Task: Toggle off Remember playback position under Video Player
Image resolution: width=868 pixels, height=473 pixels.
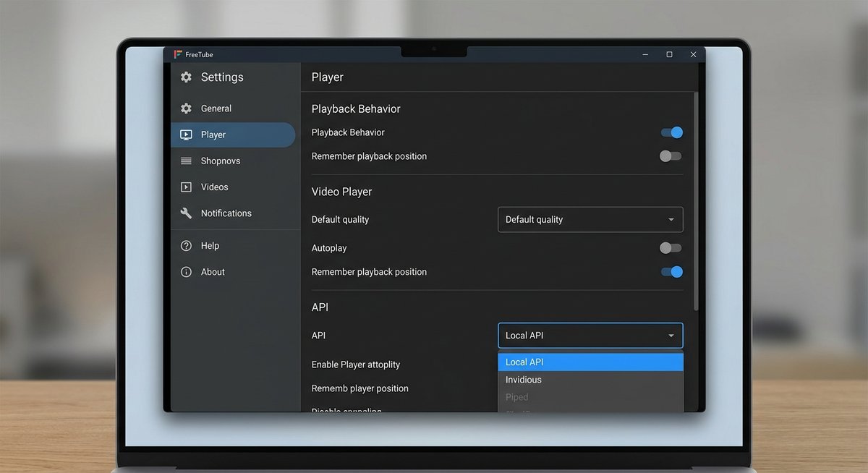Action: (x=670, y=272)
